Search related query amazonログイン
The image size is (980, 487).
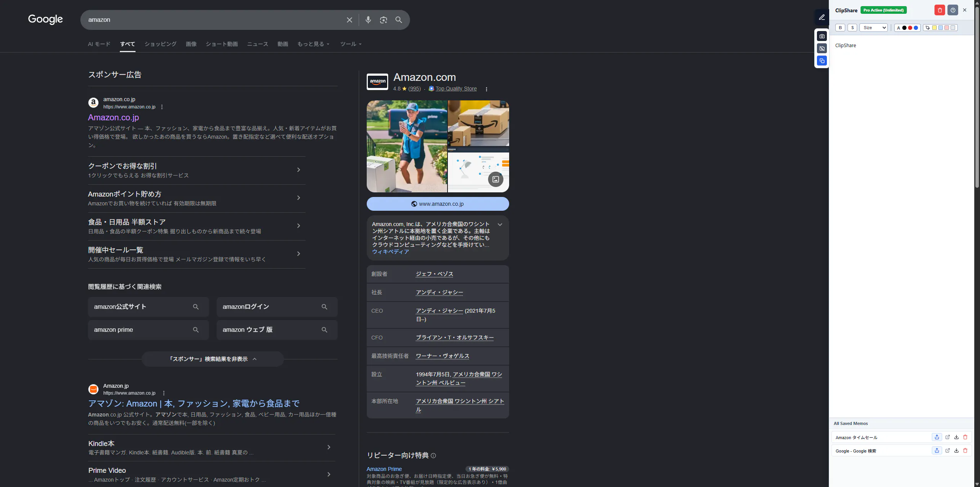(x=277, y=307)
